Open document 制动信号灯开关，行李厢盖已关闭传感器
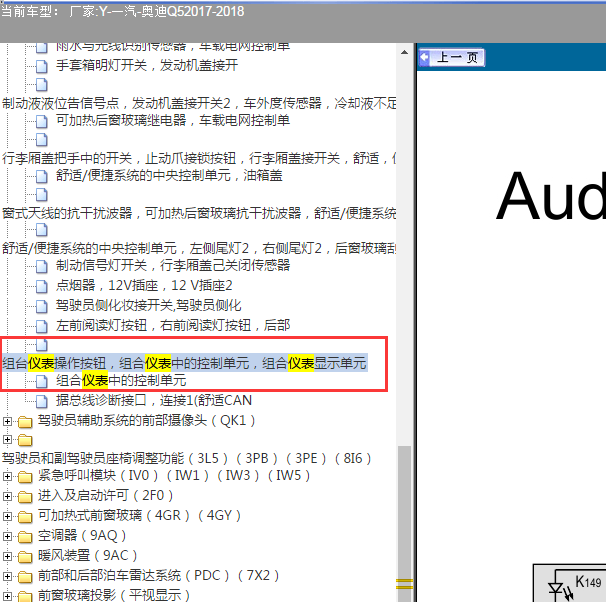Viewport: 606px width, 602px height. 173,265
